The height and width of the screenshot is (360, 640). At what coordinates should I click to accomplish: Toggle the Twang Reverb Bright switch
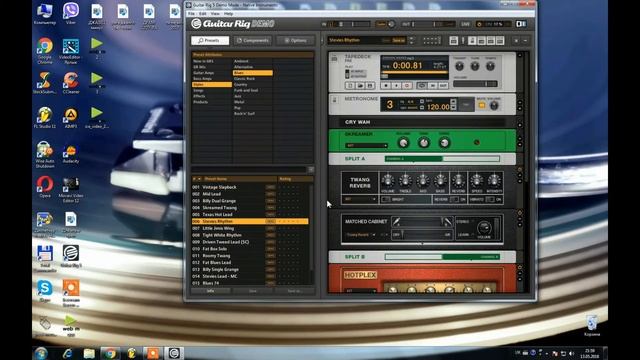(386, 200)
